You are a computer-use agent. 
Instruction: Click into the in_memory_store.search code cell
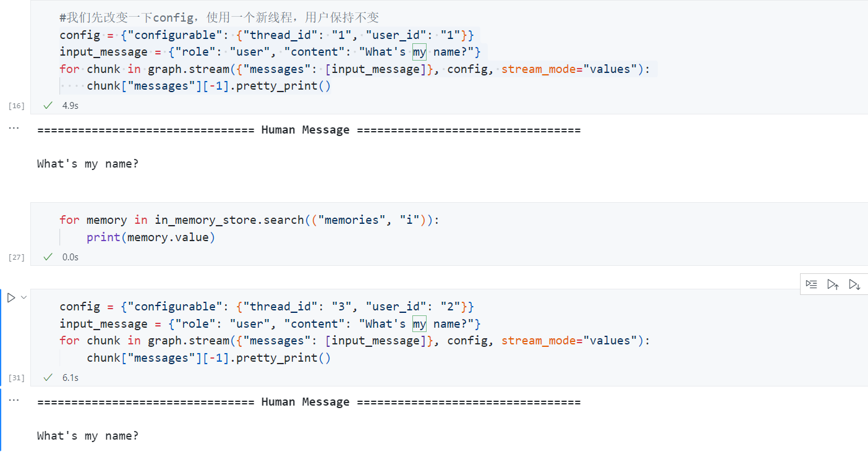[x=449, y=229]
